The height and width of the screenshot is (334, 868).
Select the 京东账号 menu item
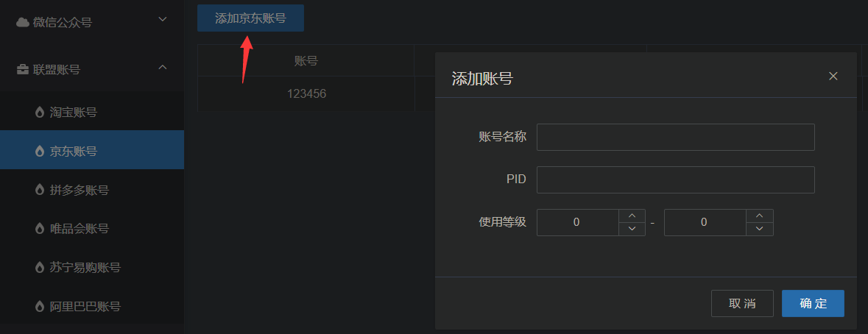(92, 150)
